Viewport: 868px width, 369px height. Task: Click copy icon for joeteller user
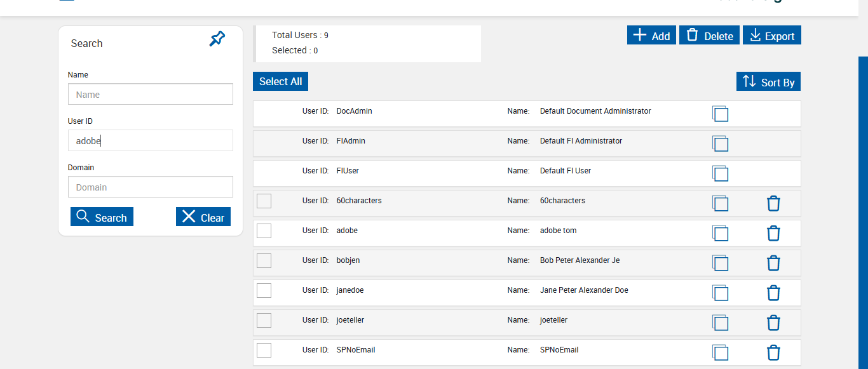720,323
